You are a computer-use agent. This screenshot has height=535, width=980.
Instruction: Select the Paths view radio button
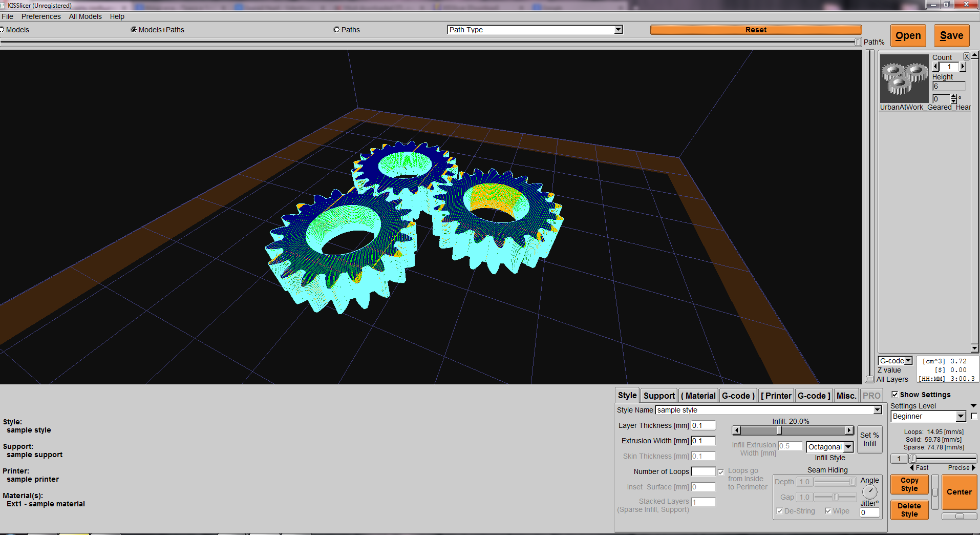pyautogui.click(x=336, y=30)
